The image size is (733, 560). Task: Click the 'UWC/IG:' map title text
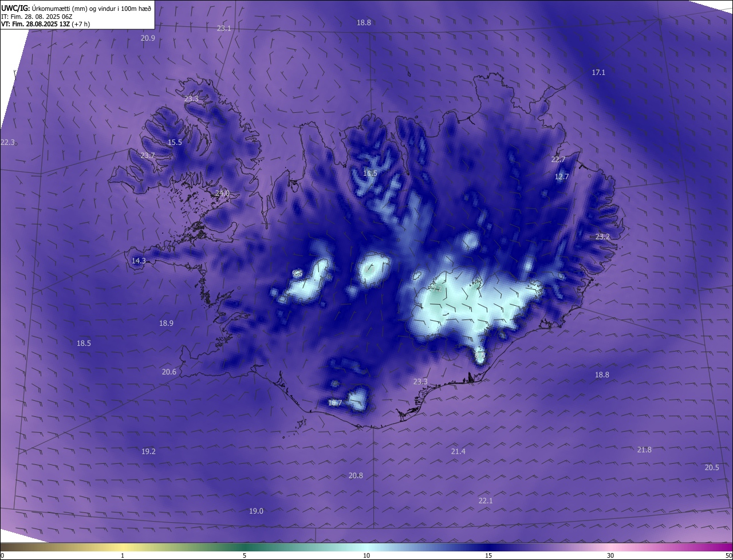(x=15, y=8)
